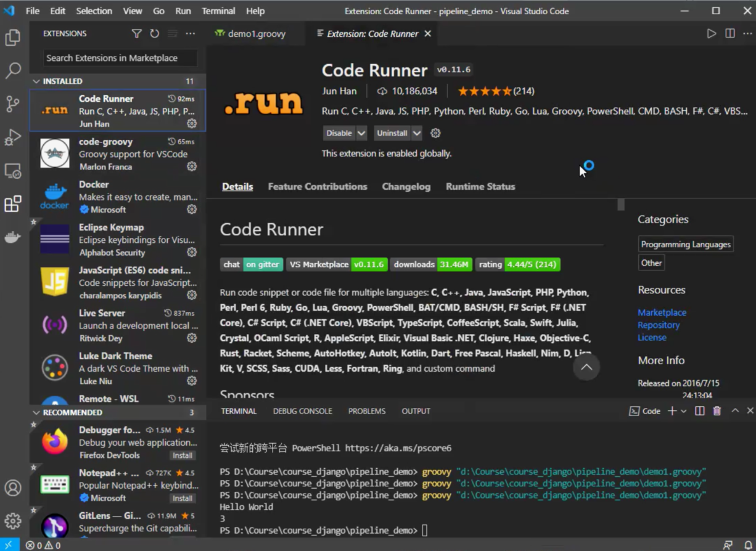The height and width of the screenshot is (551, 756).
Task: Open Accounts icon in activity bar
Action: click(13, 488)
